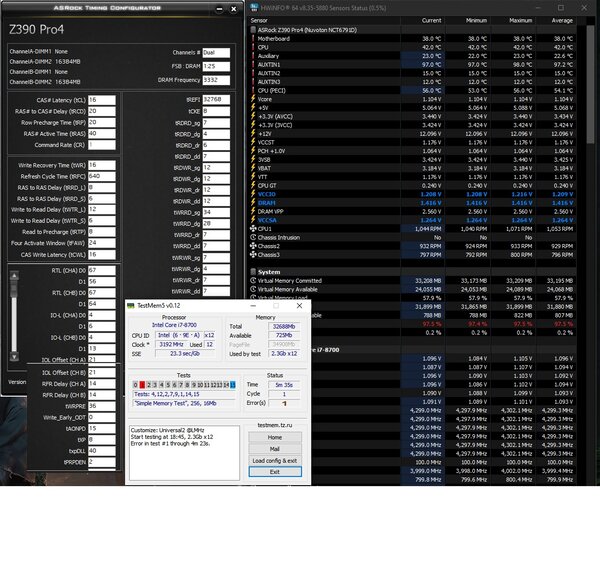Viewport: 600px width, 568px height.
Task: Click the HWiNFO app icon in title bar
Action: (x=254, y=8)
